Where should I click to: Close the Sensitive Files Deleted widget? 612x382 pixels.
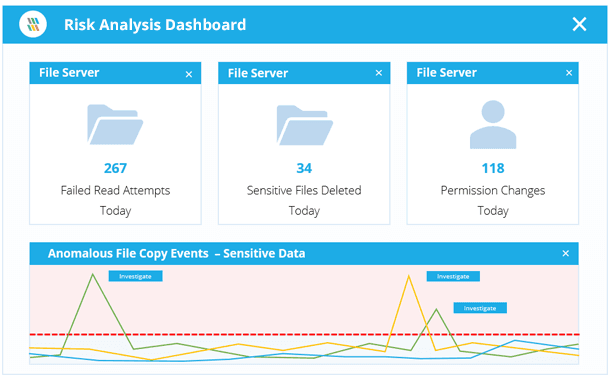coord(379,73)
